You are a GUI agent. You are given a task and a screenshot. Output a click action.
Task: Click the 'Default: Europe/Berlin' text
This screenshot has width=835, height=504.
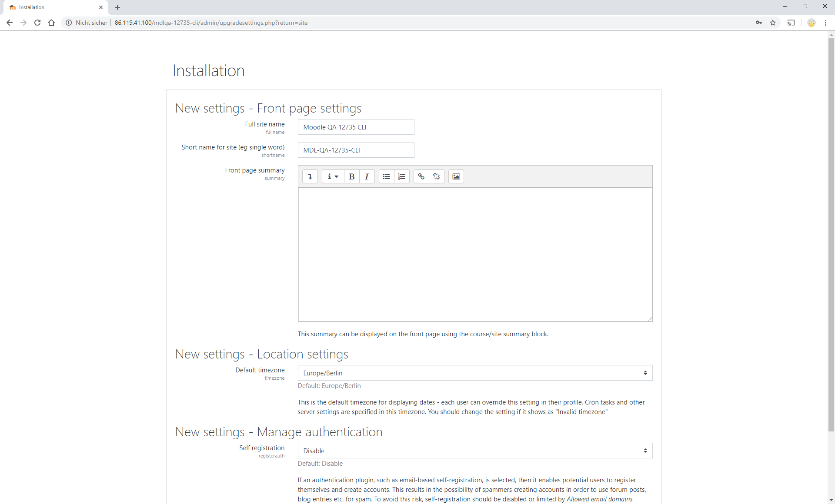point(329,386)
